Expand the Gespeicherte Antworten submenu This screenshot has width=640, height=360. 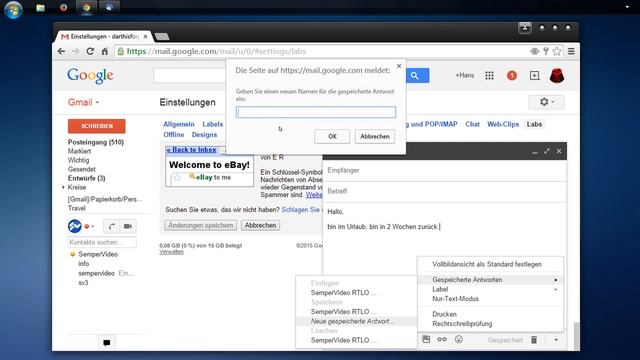pyautogui.click(x=491, y=280)
